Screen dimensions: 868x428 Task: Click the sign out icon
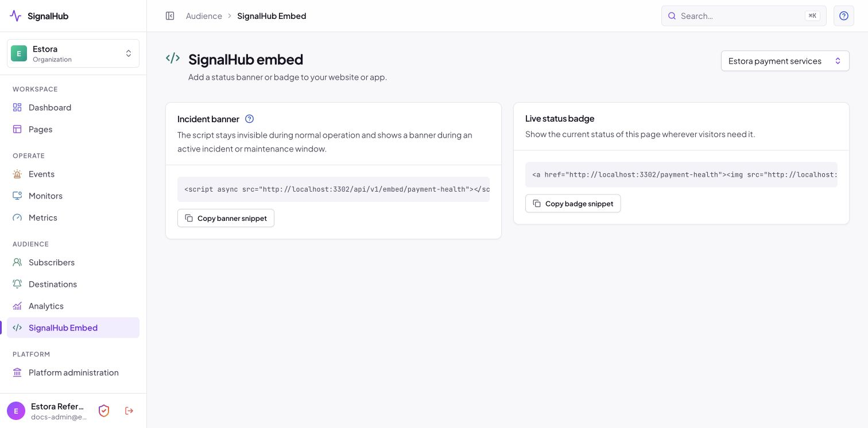[129, 411]
